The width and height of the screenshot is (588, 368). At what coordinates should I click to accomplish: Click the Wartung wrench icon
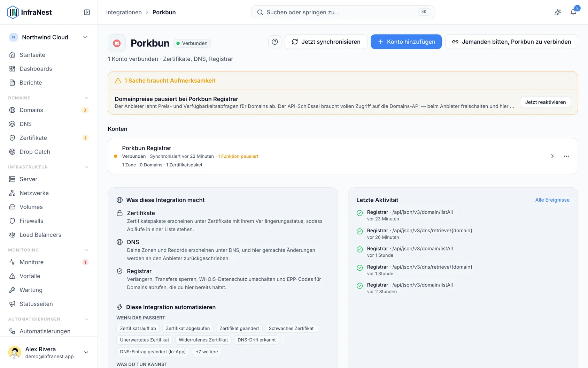pyautogui.click(x=12, y=290)
